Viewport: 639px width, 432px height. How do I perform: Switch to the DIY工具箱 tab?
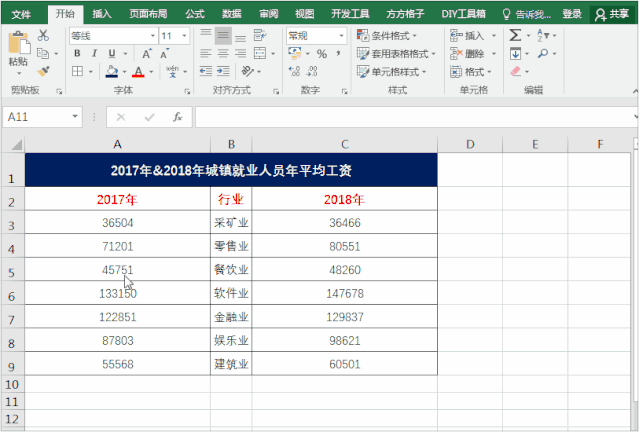(x=463, y=14)
